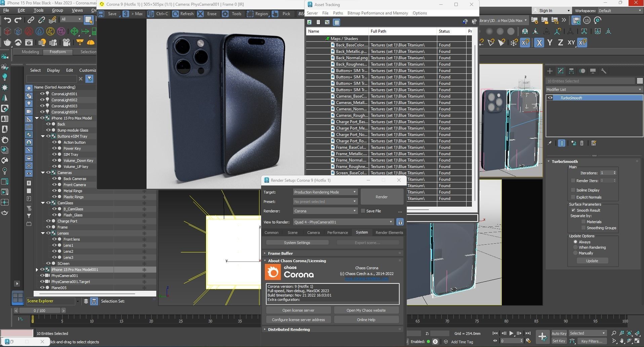Restrict to X axis button
This screenshot has height=347, width=644.
pyautogui.click(x=539, y=43)
